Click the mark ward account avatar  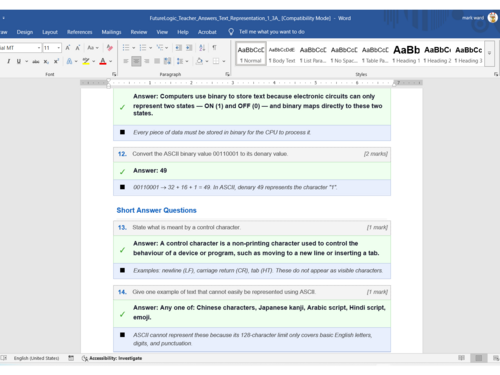[492, 17]
